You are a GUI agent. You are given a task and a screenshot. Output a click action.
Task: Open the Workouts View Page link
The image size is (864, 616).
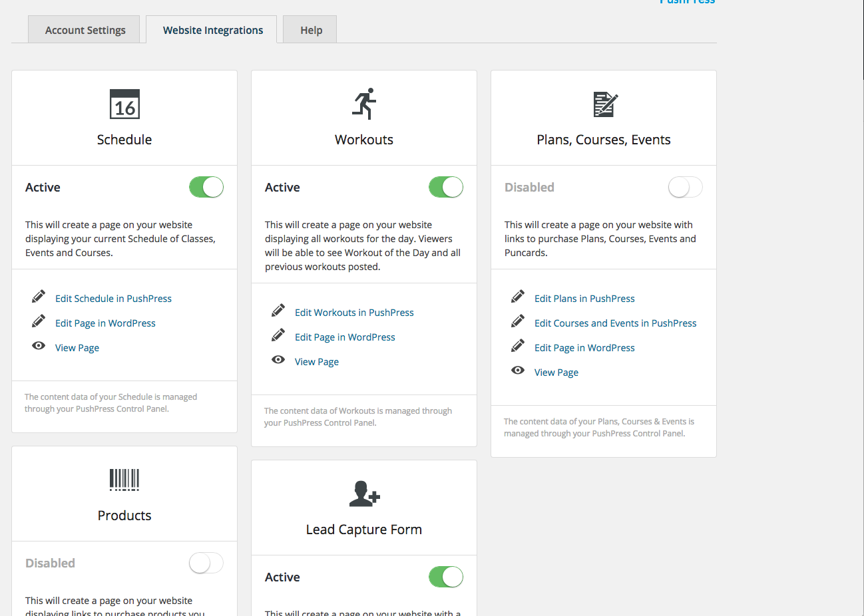pyautogui.click(x=317, y=362)
